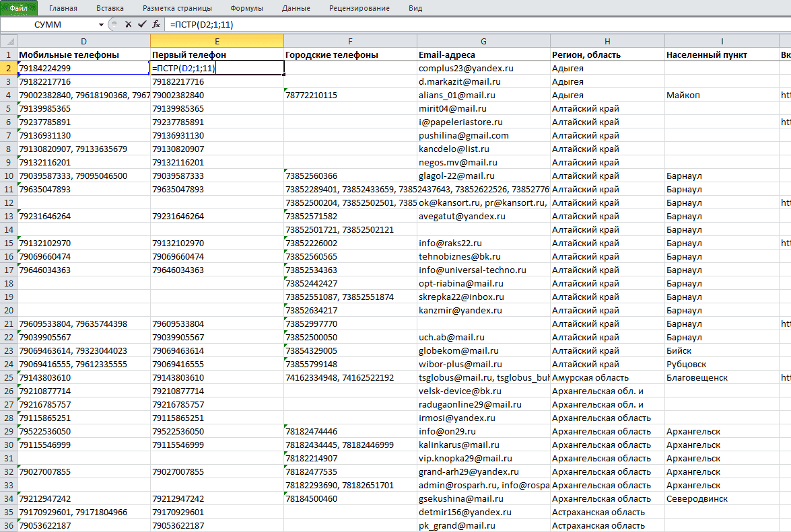Switch to Разметка страницы tab

178,8
